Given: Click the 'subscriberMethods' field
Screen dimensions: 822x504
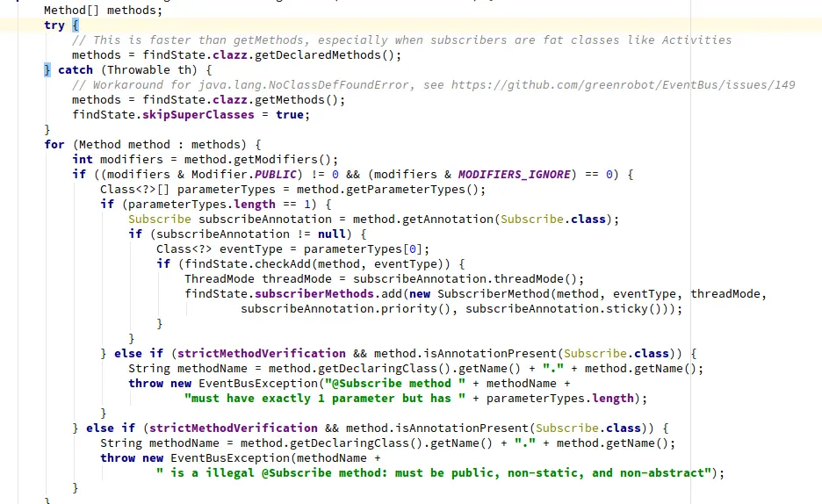Looking at the screenshot, I should point(314,294).
